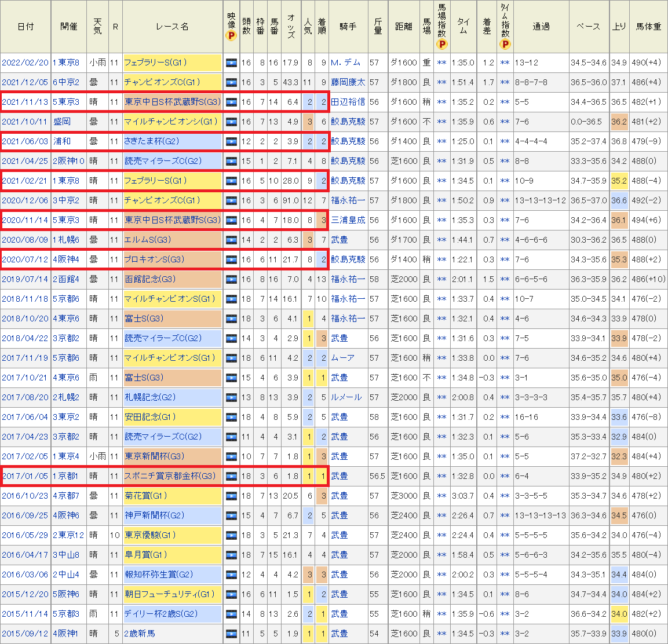The height and width of the screenshot is (644, 668).
Task: Open さきたま杯(G2) race link
Action: tap(152, 141)
